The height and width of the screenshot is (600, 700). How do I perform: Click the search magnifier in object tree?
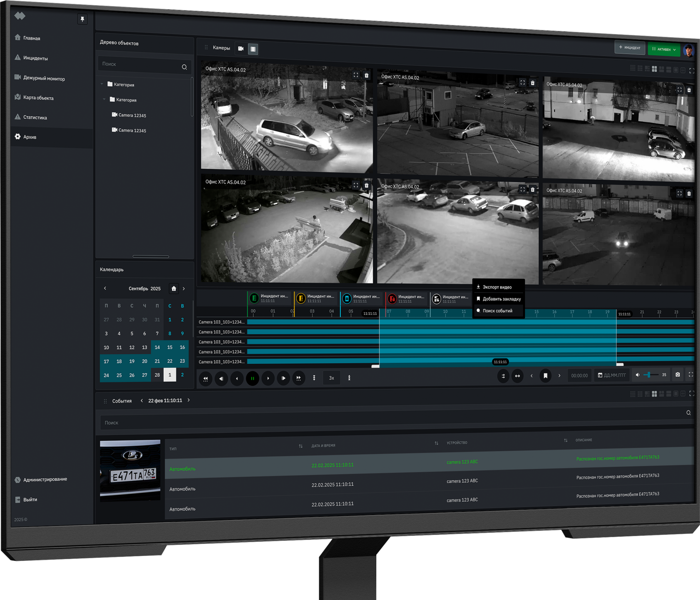[184, 67]
